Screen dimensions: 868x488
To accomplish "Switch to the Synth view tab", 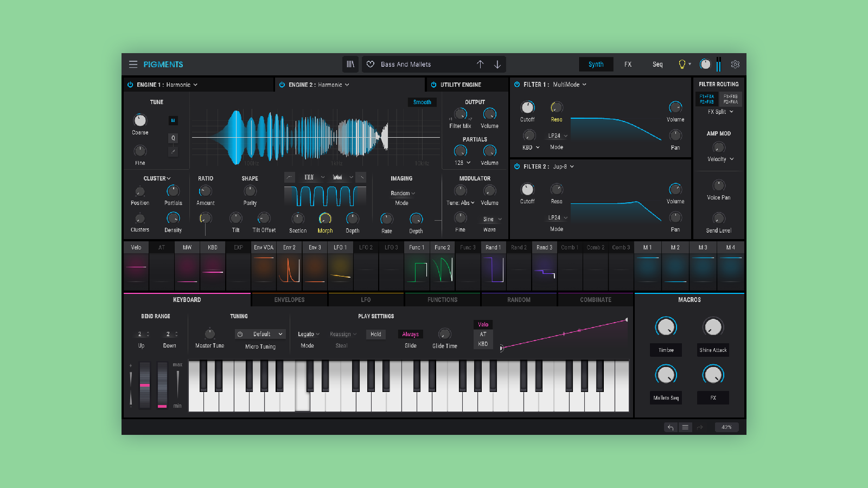I will [x=596, y=64].
